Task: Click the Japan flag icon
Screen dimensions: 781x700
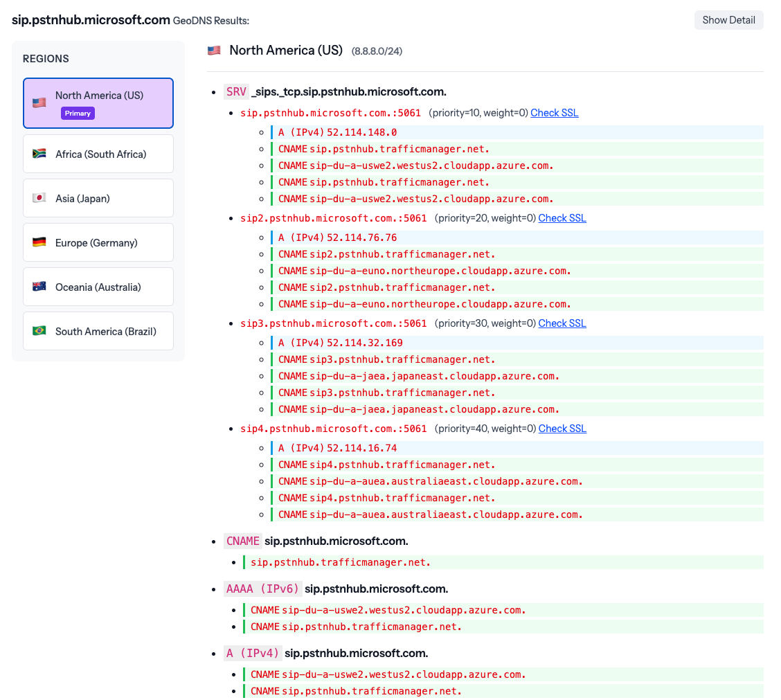Action: [39, 199]
